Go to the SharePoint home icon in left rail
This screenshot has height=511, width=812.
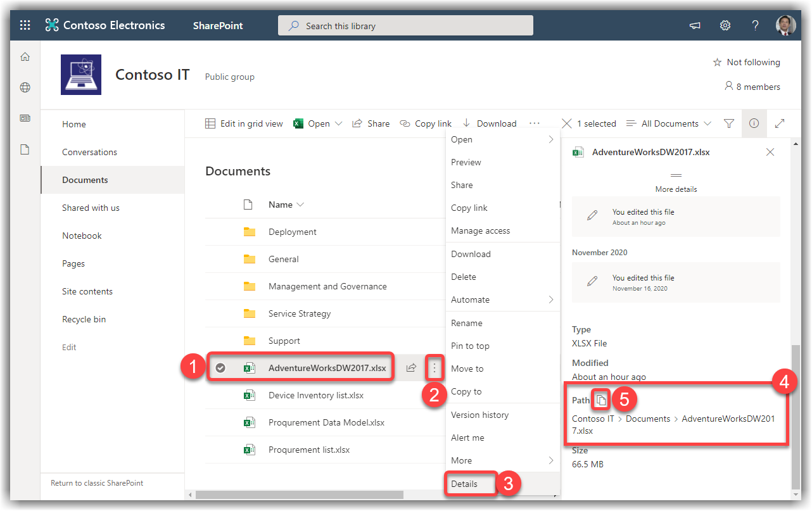(25, 57)
